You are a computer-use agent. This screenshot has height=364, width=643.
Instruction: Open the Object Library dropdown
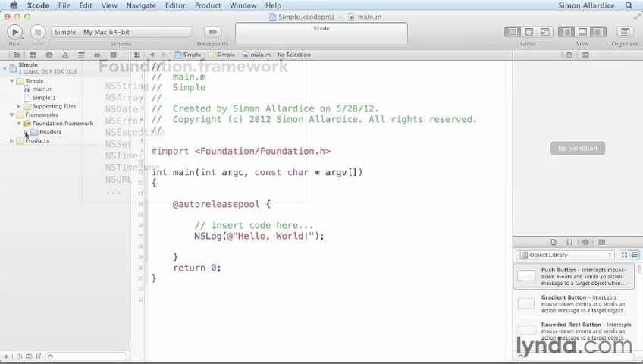coord(565,255)
